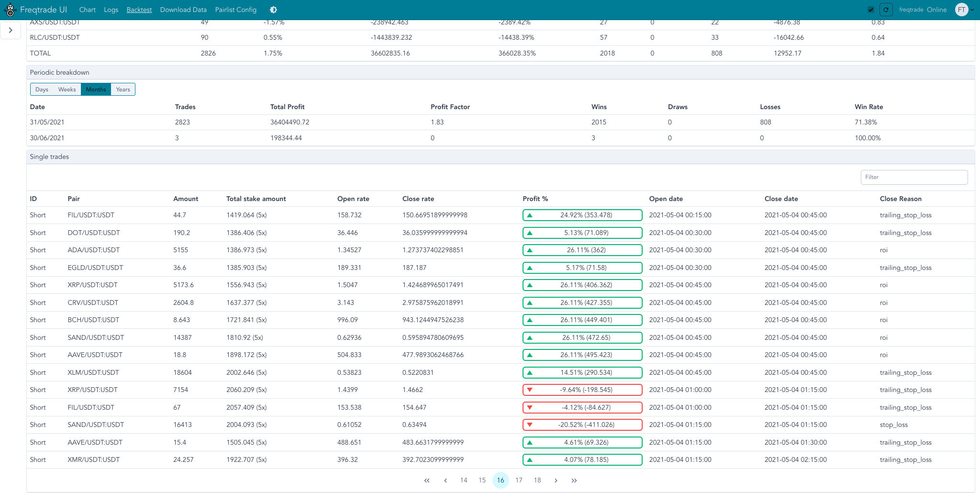Click the trades Filter input field
The width and height of the screenshot is (980, 493).
click(913, 177)
